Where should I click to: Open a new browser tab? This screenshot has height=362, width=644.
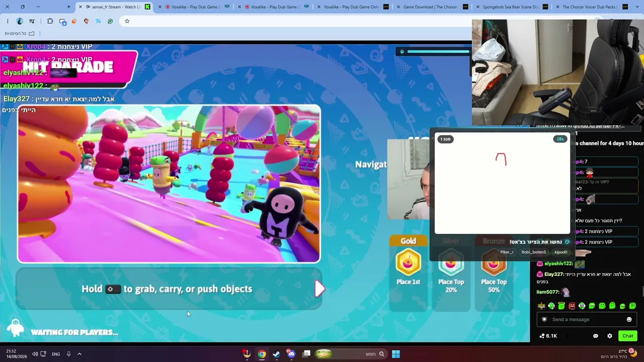[x=68, y=7]
